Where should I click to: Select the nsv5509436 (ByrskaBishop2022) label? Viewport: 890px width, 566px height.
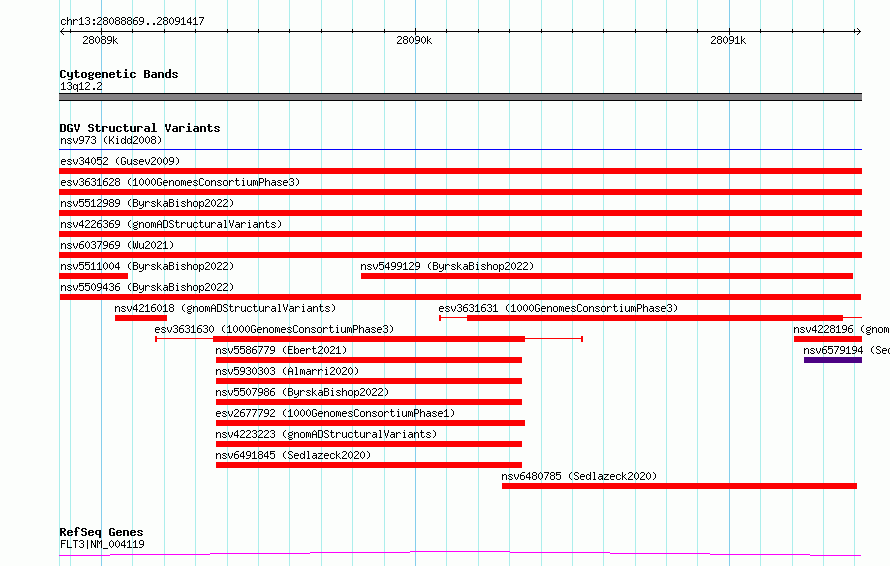pyautogui.click(x=147, y=287)
